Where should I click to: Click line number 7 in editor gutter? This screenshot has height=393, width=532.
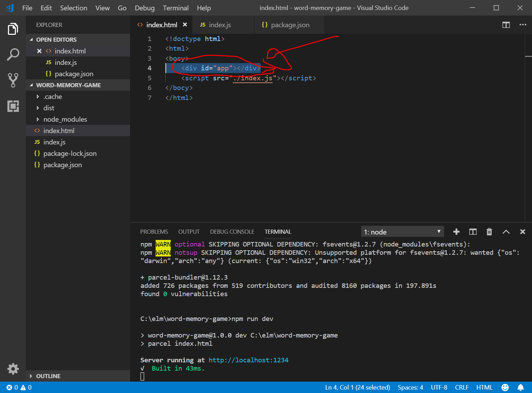point(149,98)
